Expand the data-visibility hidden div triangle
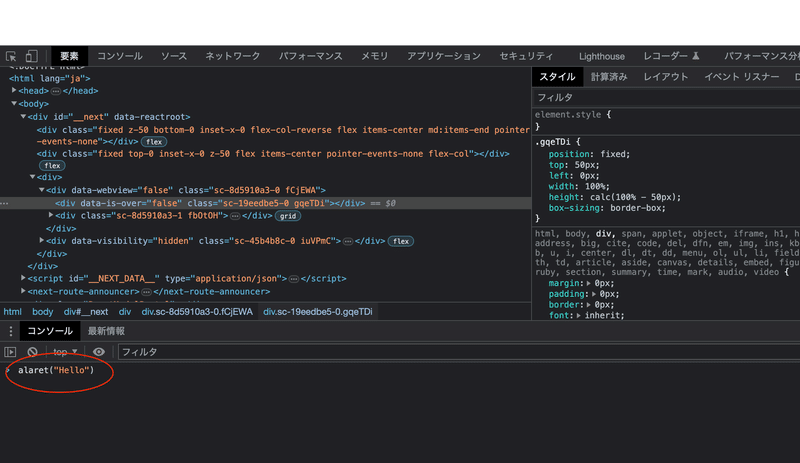 click(x=42, y=240)
